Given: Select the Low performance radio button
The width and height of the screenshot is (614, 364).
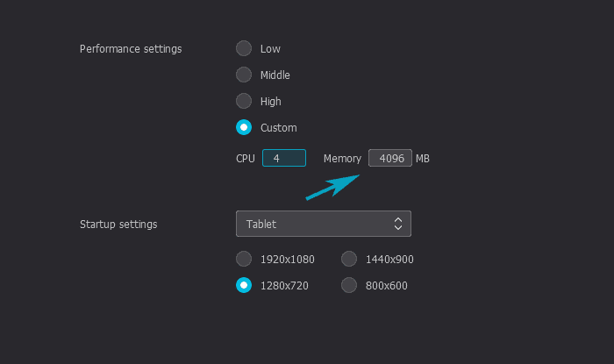Looking at the screenshot, I should point(244,48).
